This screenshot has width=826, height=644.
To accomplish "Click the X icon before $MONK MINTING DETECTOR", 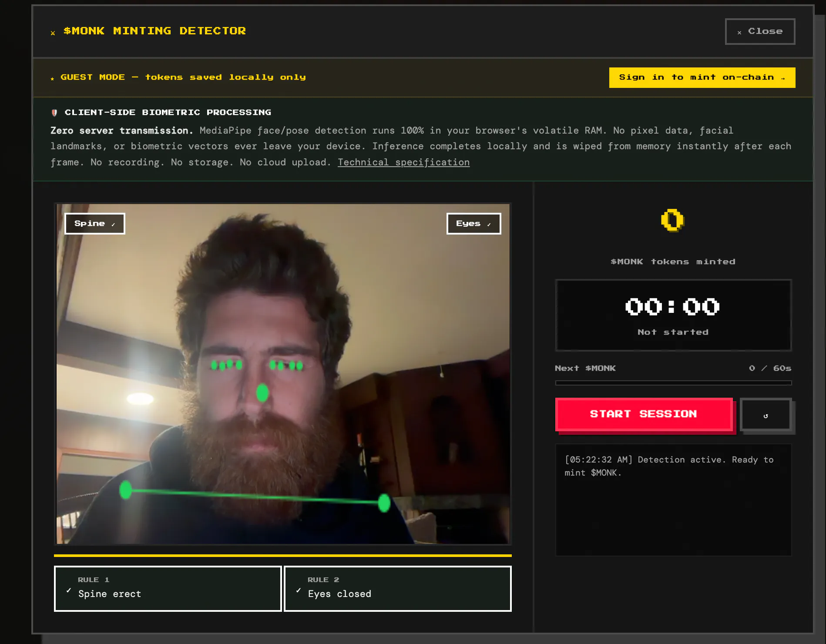I will (53, 33).
